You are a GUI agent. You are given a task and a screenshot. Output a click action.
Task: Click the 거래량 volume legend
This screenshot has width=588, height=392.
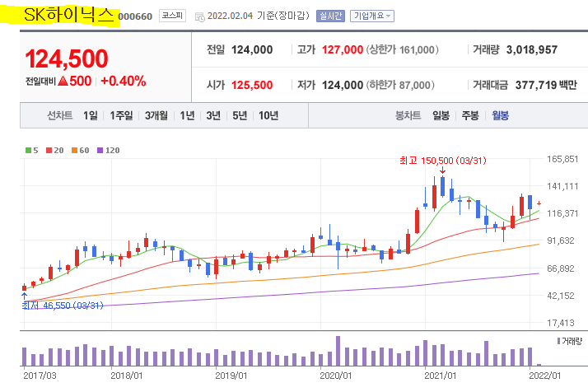569,341
